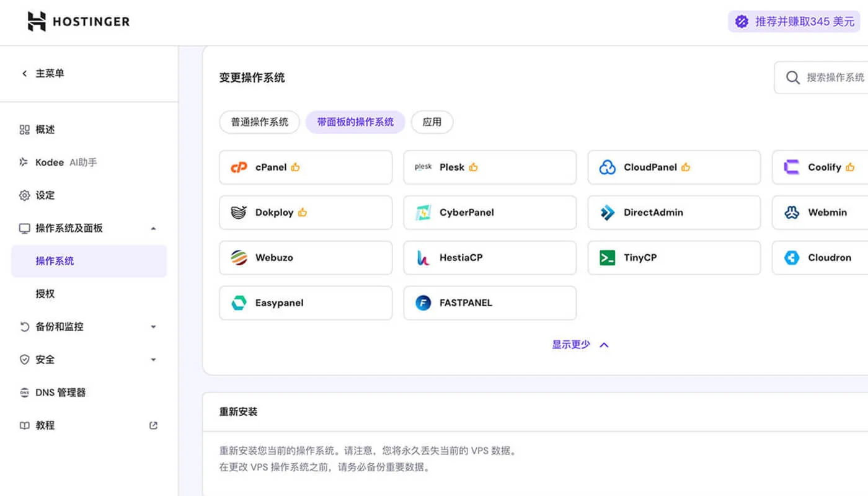Open the 应用 tab
This screenshot has width=868, height=496.
point(432,122)
